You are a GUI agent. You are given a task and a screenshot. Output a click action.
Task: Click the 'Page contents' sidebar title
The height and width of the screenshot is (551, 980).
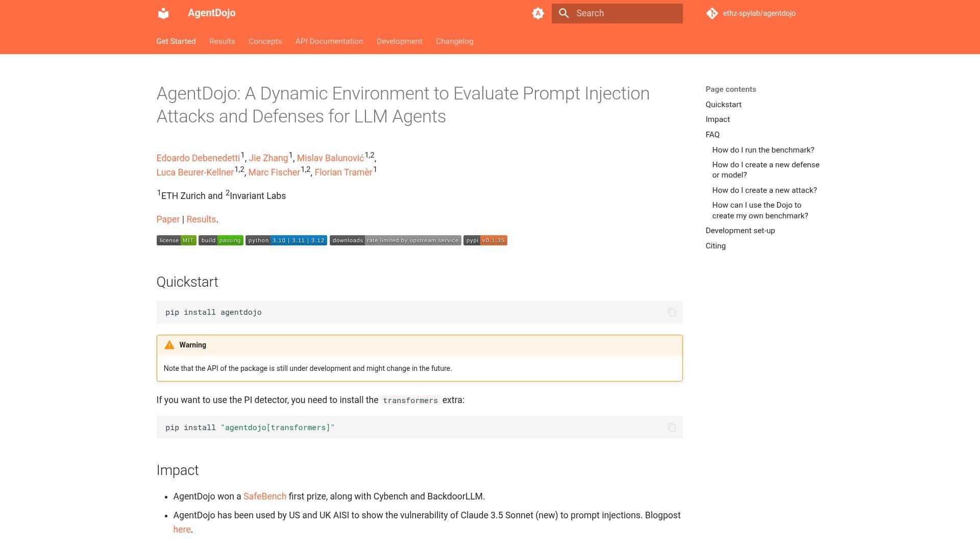pos(731,89)
